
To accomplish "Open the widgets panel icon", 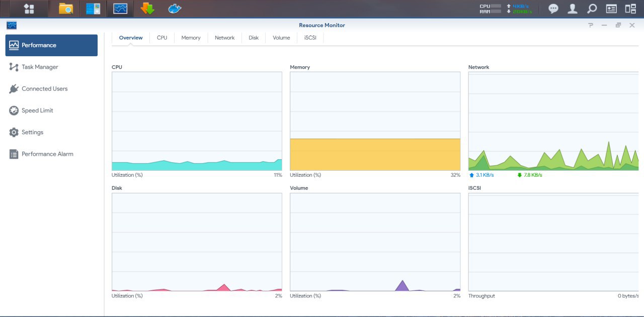I will pos(611,9).
